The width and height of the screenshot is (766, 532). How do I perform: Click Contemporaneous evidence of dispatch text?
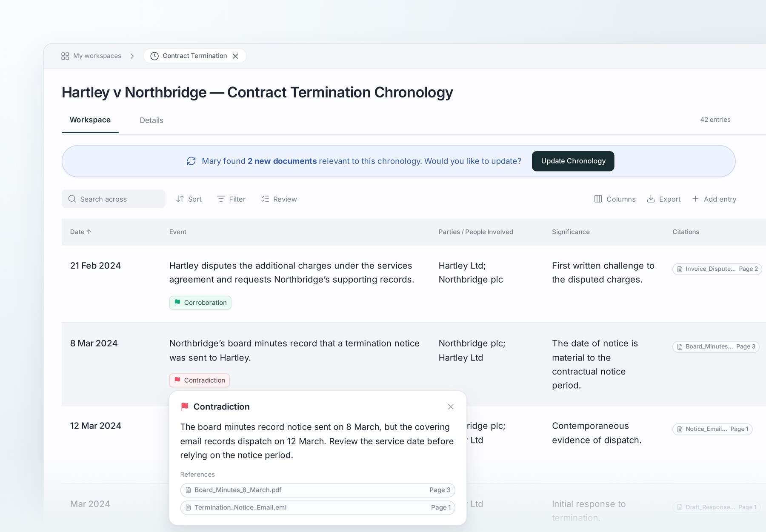pos(597,433)
